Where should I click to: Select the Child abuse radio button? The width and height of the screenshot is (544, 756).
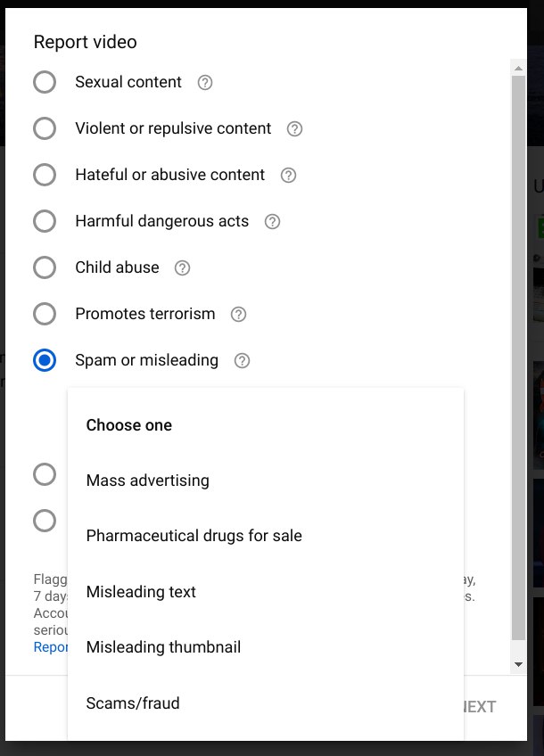coord(45,267)
